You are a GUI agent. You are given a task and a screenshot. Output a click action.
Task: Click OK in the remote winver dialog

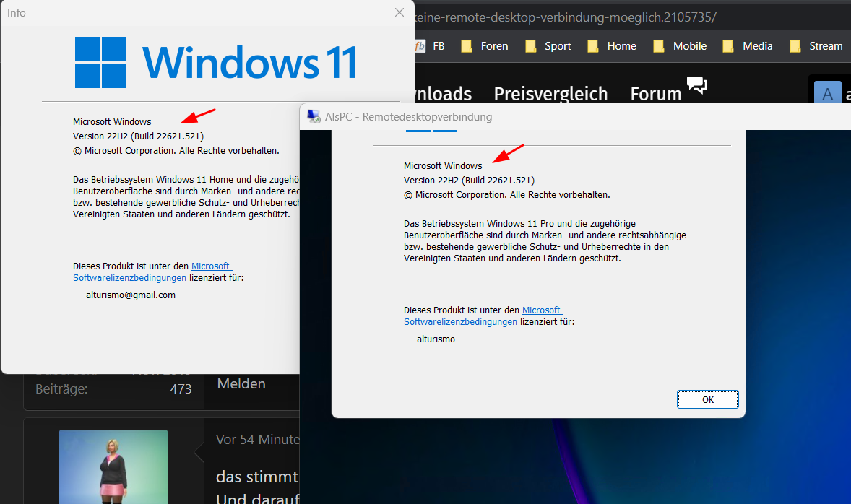point(708,399)
